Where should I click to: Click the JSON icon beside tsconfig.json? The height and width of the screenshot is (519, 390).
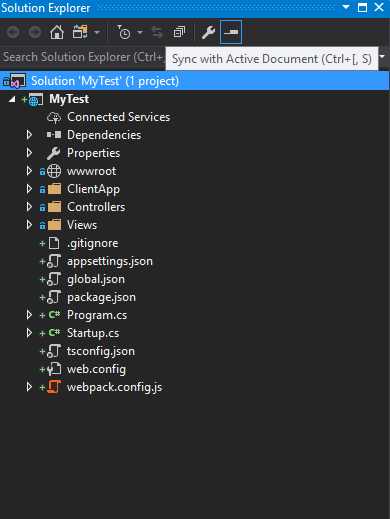pyautogui.click(x=54, y=351)
